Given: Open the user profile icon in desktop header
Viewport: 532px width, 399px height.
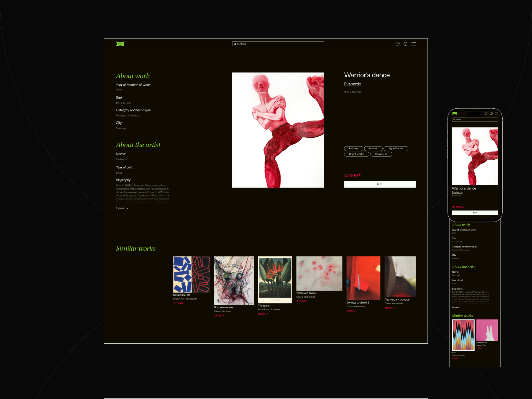Looking at the screenshot, I should 405,44.
